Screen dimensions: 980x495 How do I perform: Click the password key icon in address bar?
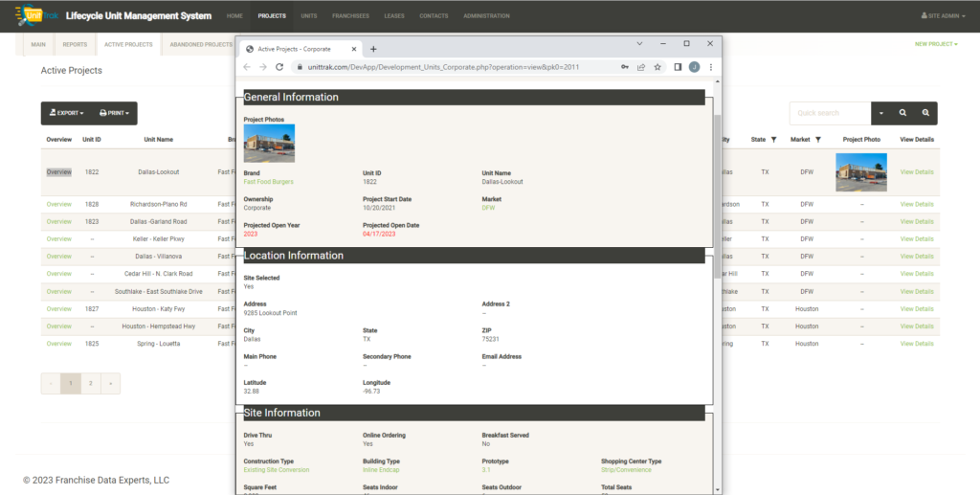tap(624, 67)
